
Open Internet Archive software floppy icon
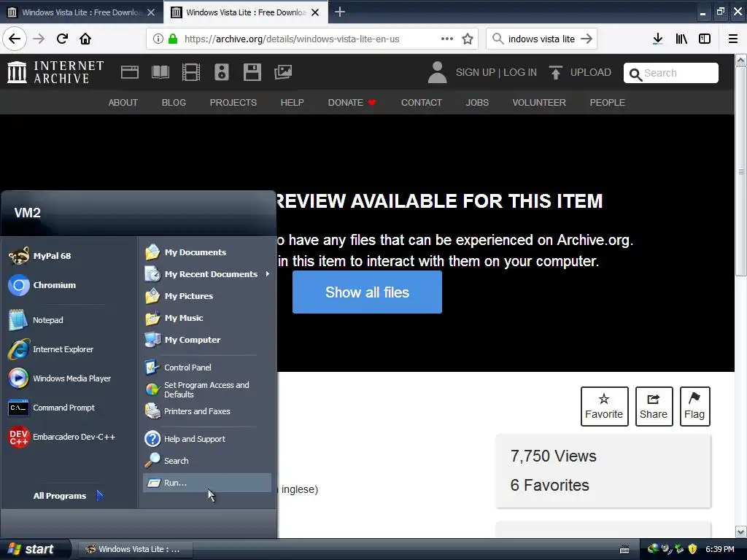[252, 72]
